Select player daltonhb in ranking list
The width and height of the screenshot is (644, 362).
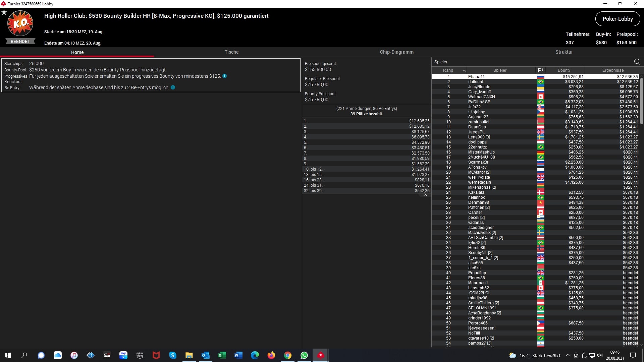click(476, 82)
